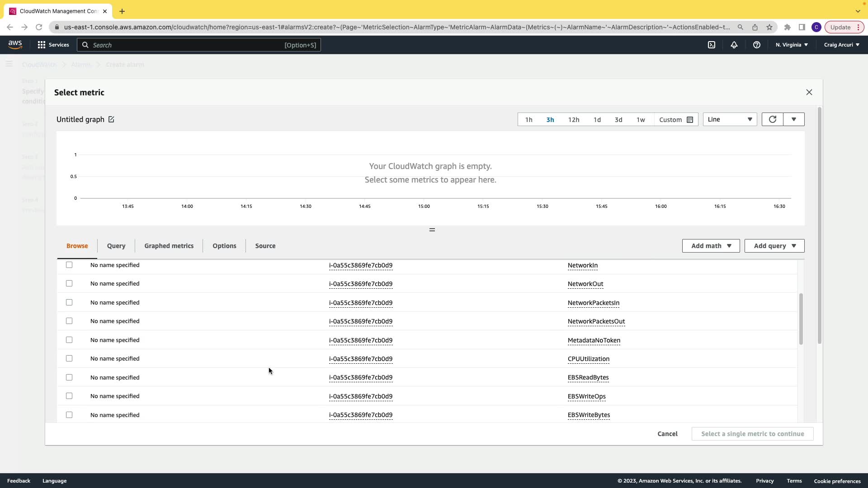Click the help question mark icon
Viewport: 868px width, 488px height.
[757, 45]
